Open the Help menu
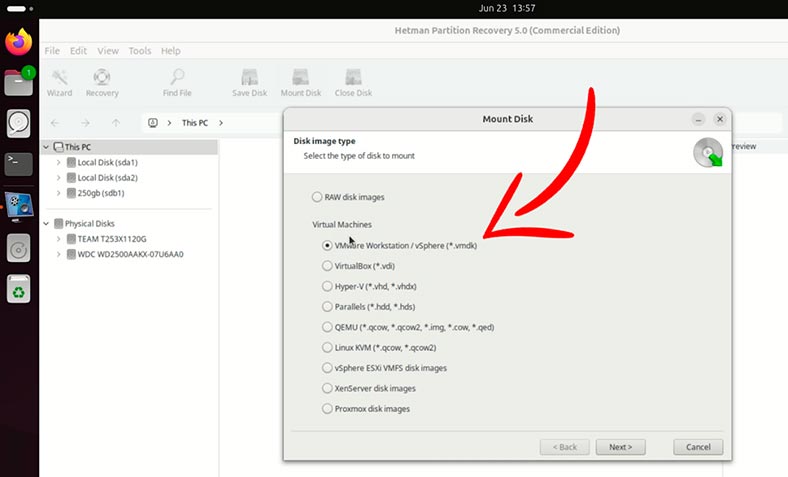The height and width of the screenshot is (477, 788). (171, 51)
